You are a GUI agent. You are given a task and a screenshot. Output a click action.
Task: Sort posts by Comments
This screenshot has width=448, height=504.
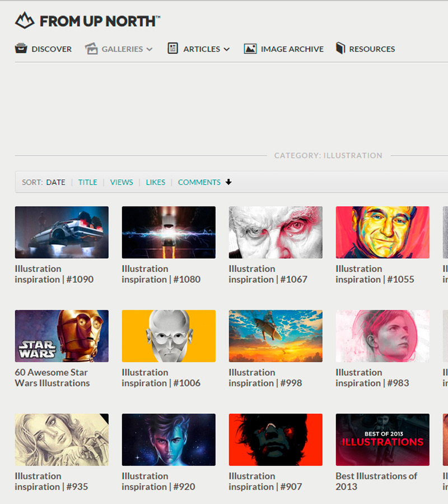199,182
